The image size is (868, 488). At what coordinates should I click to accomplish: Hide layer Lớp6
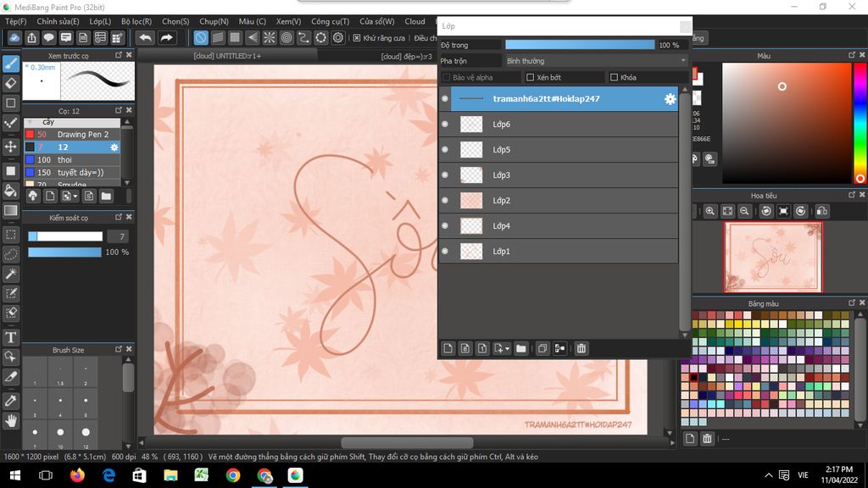click(445, 125)
